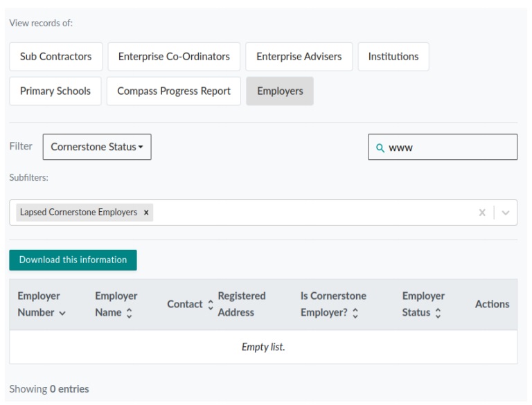Click the magnifier search icon

pos(380,148)
